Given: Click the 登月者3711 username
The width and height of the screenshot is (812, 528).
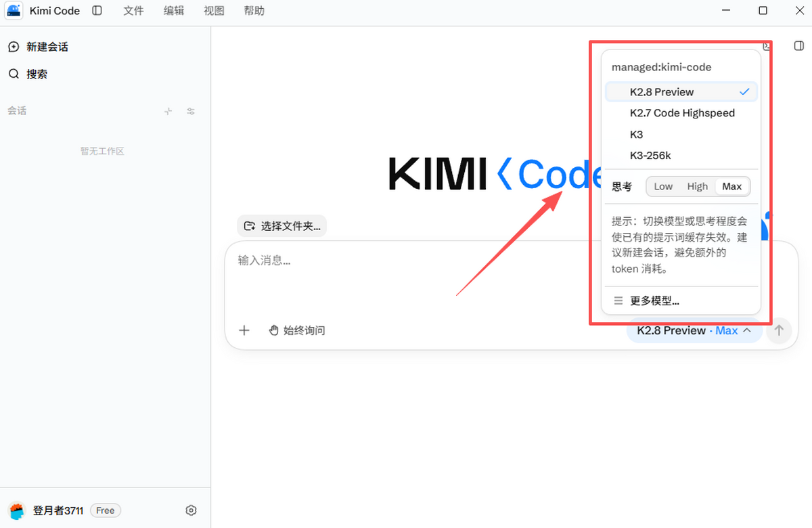Looking at the screenshot, I should pyautogui.click(x=58, y=510).
